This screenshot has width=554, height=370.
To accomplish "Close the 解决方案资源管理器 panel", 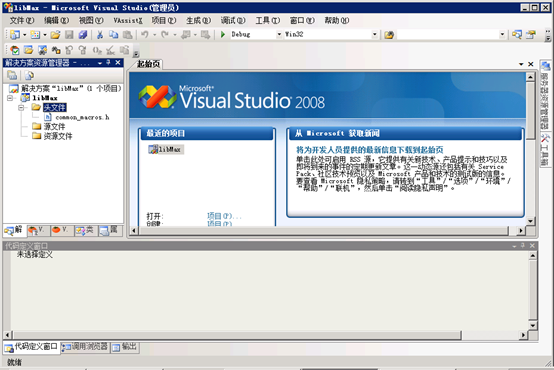I will tap(118, 63).
